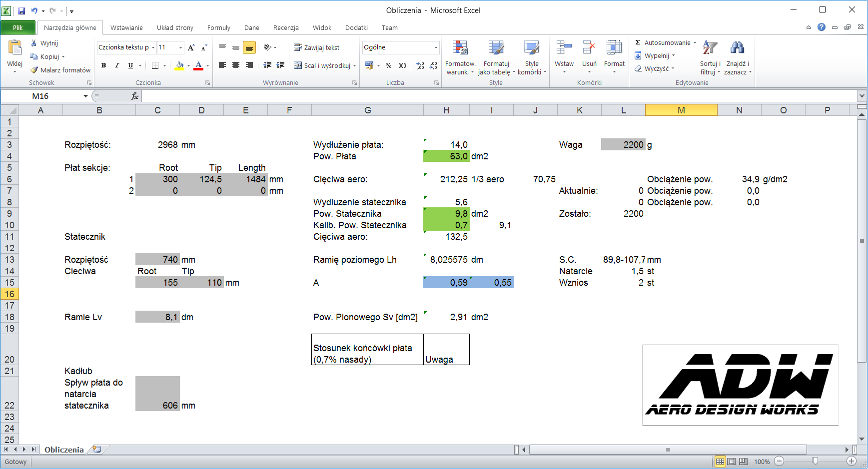868x469 pixels.
Task: Open the Name Box dropdown arrow
Action: pyautogui.click(x=85, y=96)
